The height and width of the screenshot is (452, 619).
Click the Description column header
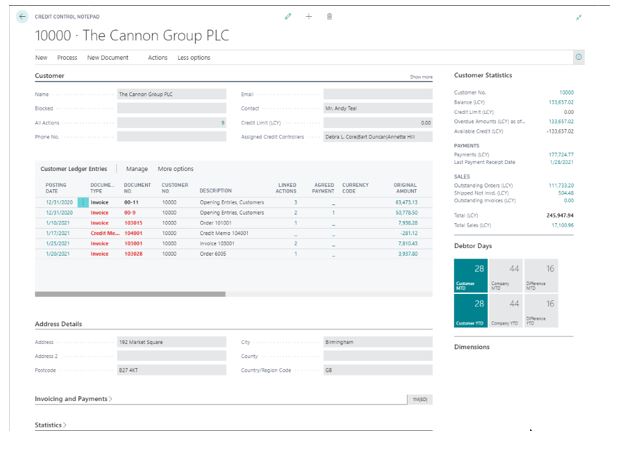click(216, 190)
